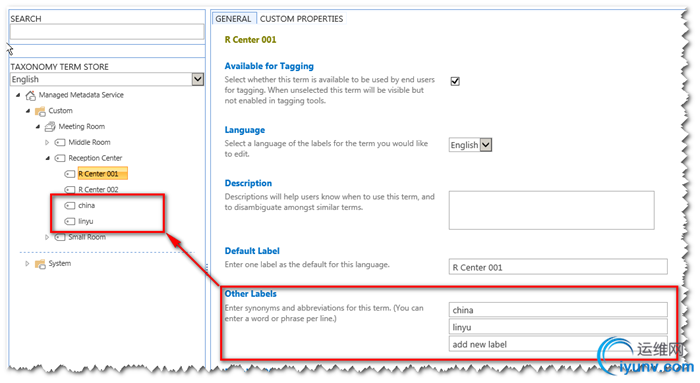
Task: Click the Custom group folder icon
Action: click(40, 111)
